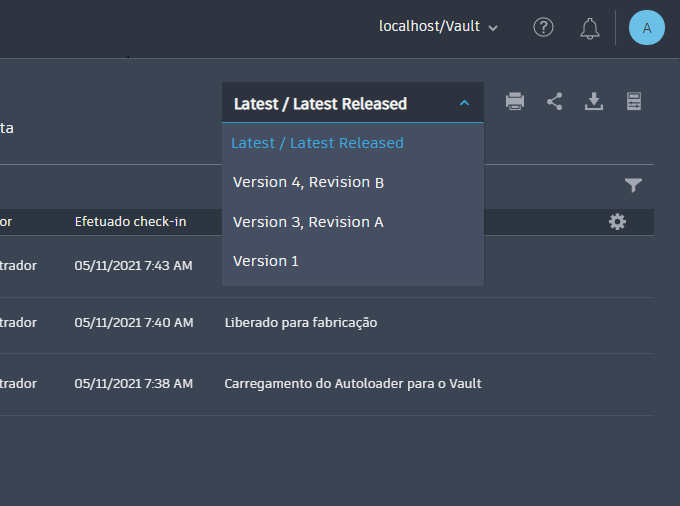Open the user avatar profile menu
Image resolution: width=680 pixels, height=506 pixels.
click(x=646, y=28)
